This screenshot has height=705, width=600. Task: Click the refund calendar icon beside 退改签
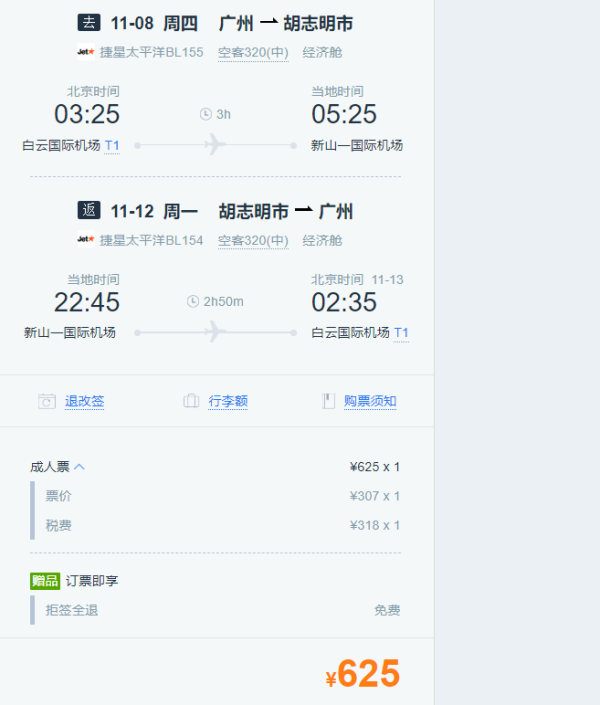click(x=47, y=401)
